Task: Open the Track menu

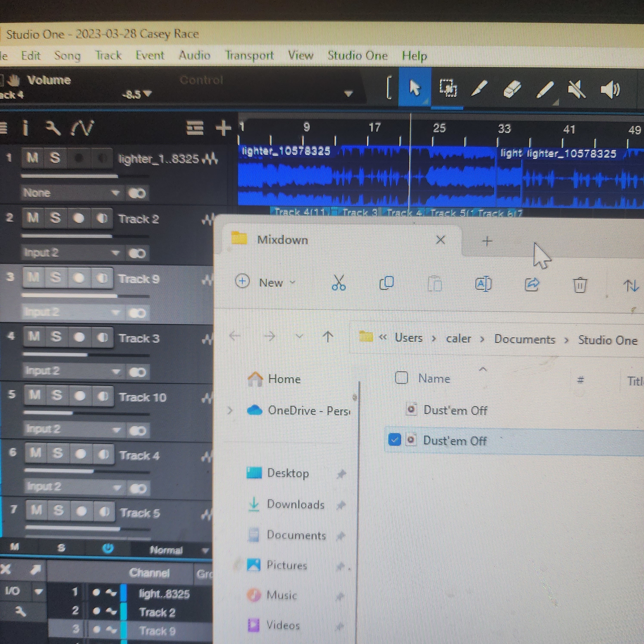Action: tap(108, 55)
